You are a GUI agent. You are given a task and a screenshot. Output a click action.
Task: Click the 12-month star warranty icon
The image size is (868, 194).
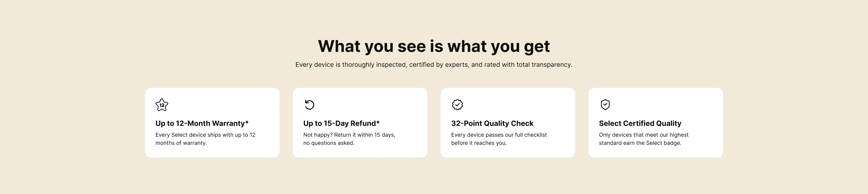(x=162, y=105)
